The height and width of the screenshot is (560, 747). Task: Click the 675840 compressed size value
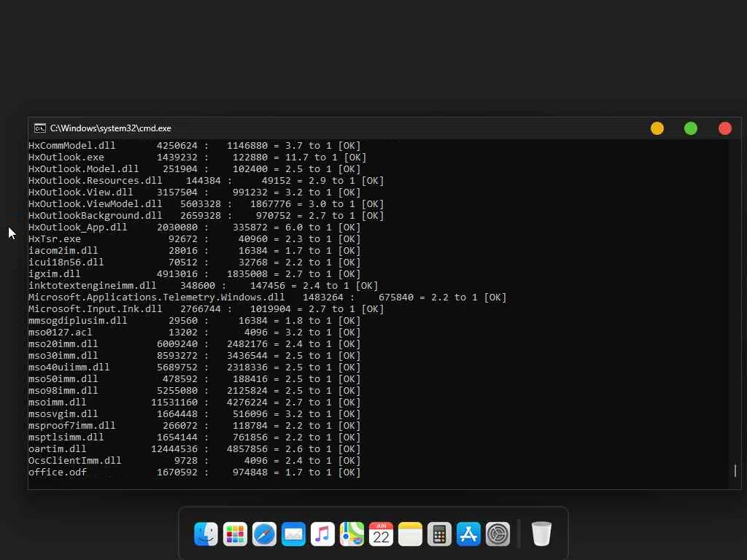tap(396, 297)
